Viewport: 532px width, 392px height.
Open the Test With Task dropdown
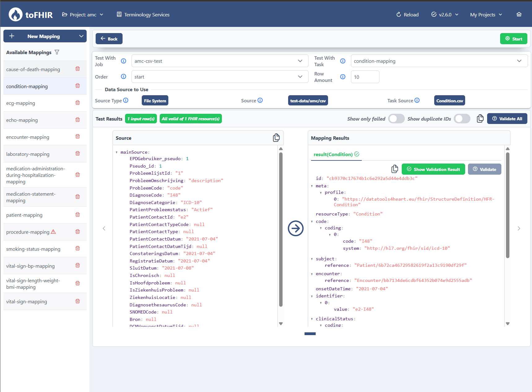439,61
